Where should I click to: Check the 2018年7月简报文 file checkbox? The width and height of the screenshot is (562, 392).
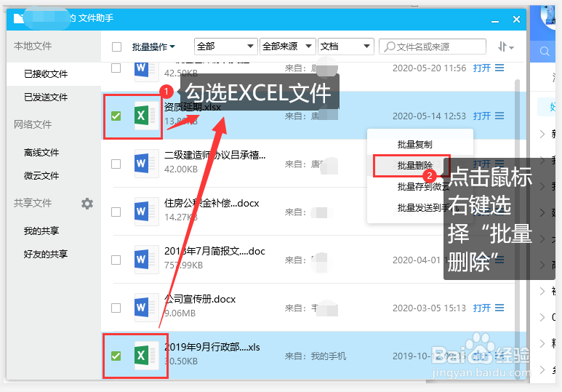click(x=116, y=260)
